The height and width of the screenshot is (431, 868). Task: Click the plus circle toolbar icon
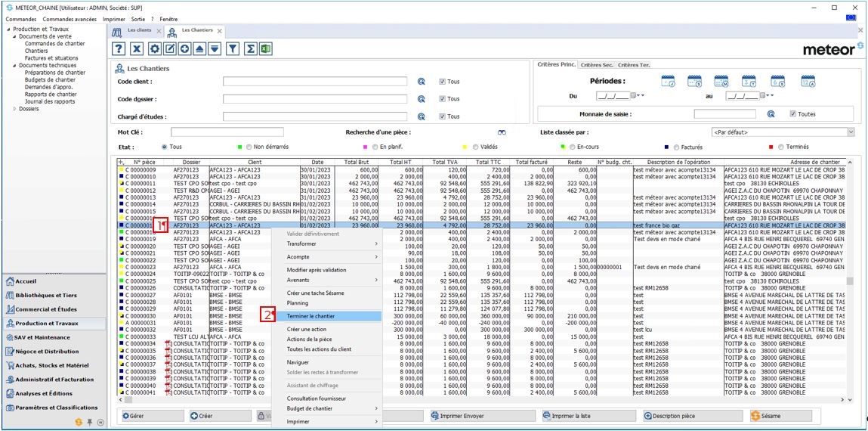[185, 49]
